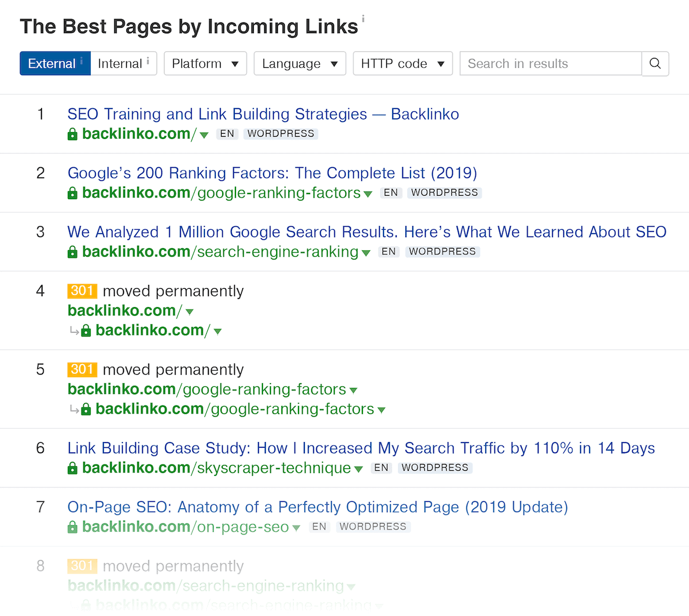Viewport: 689px width, 616px height.
Task: Click info icon beside page heading
Action: 363,19
